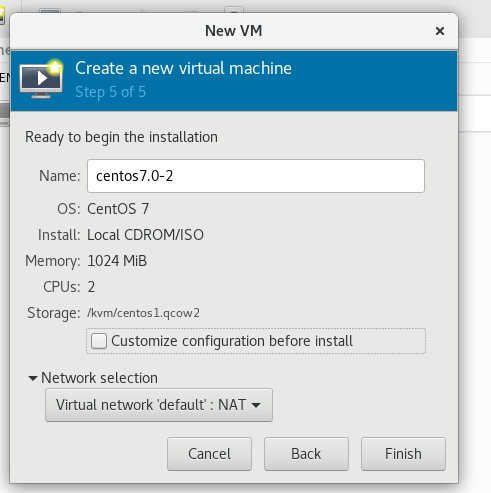Collapse the Network selection expander triangle
This screenshot has width=491, height=493.
[33, 378]
